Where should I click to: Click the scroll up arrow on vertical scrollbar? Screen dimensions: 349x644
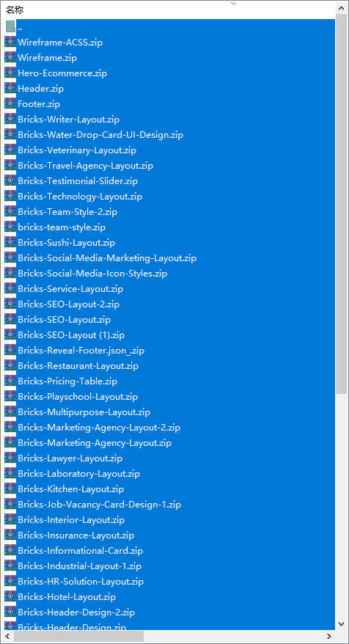pos(341,8)
